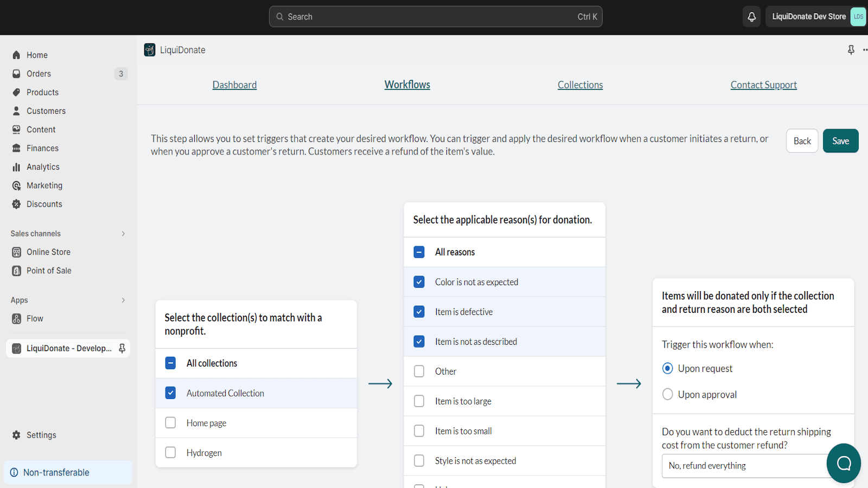Image resolution: width=868 pixels, height=488 pixels.
Task: Open Analytics from the sidebar
Action: point(43,167)
